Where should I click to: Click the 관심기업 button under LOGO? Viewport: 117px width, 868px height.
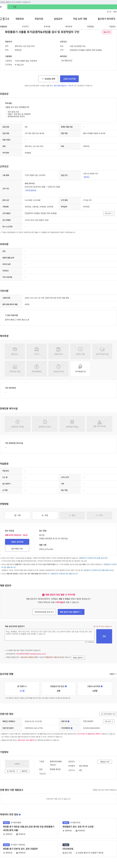(x=11, y=771)
